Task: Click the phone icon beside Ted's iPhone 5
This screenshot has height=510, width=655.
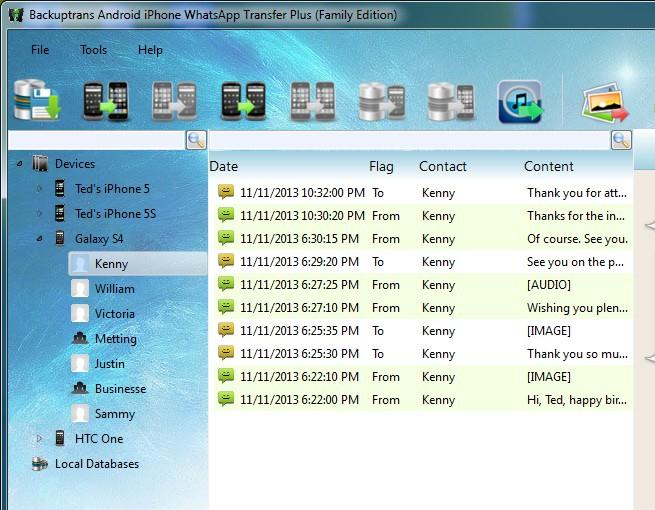Action: coord(60,188)
